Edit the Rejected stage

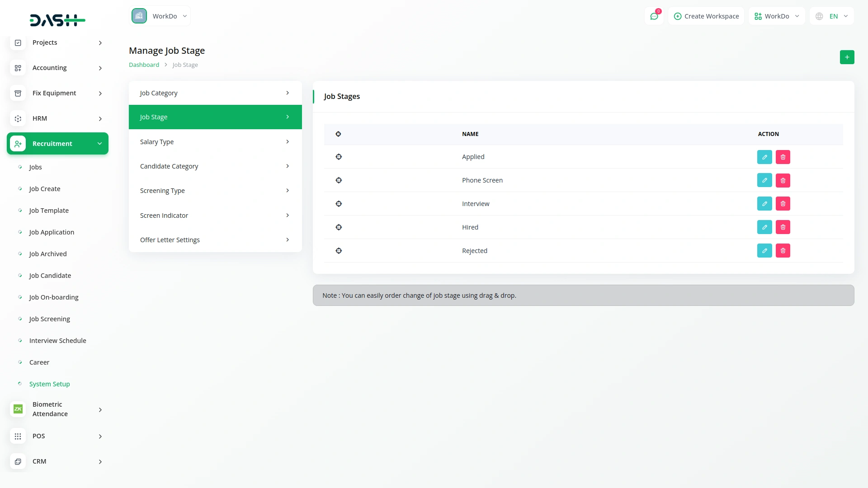(x=764, y=251)
